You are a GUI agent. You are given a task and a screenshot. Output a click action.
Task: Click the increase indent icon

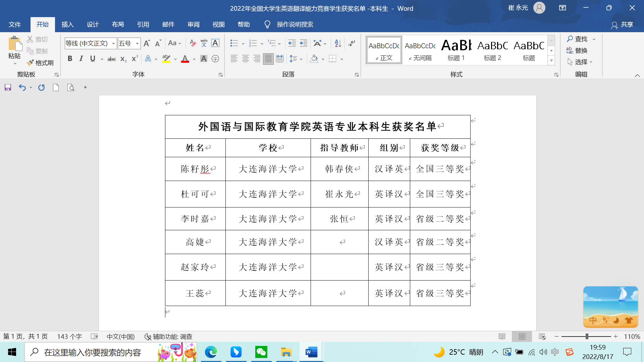pos(304,43)
